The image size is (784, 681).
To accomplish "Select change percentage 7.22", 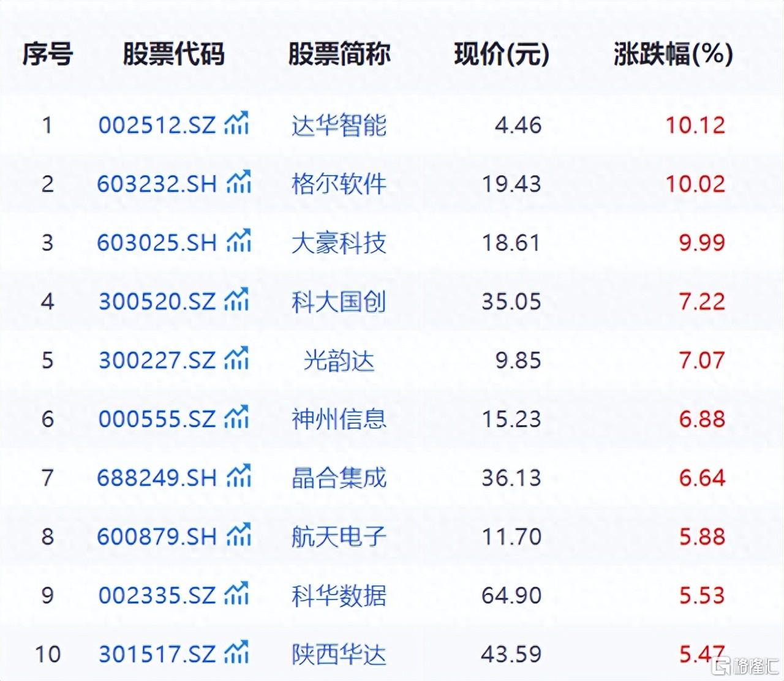I will click(x=702, y=302).
